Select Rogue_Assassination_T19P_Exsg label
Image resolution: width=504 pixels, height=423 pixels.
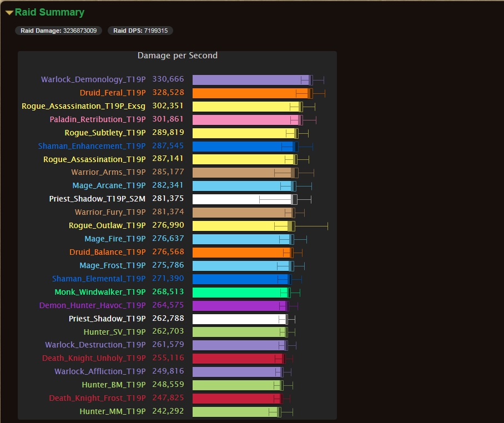tap(83, 106)
